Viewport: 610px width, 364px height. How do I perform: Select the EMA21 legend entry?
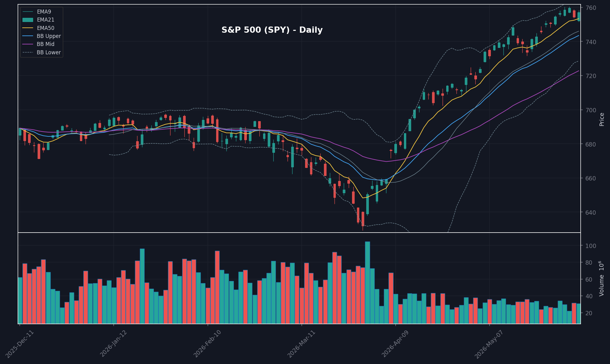point(39,20)
